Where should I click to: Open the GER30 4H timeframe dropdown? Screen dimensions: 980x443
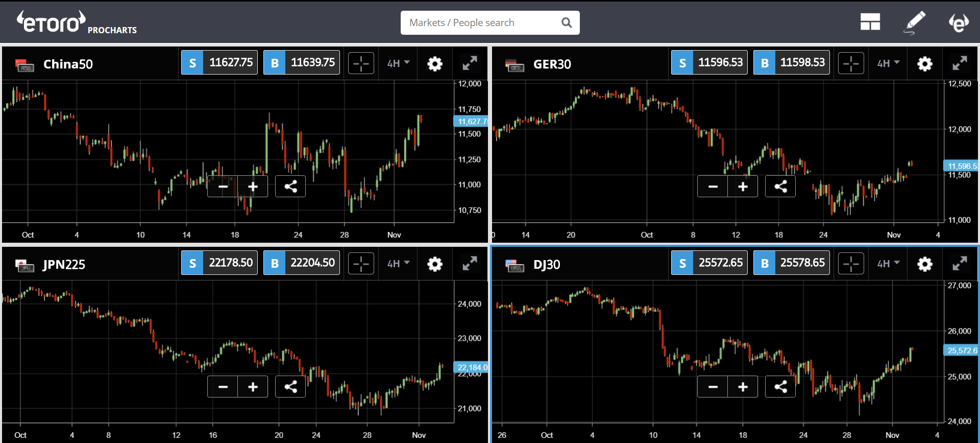pyautogui.click(x=888, y=63)
